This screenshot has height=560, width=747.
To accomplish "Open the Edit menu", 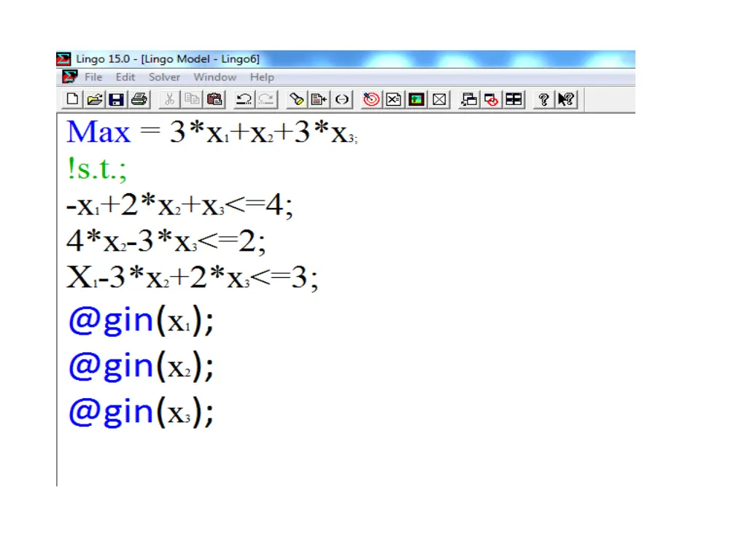I will pos(125,77).
